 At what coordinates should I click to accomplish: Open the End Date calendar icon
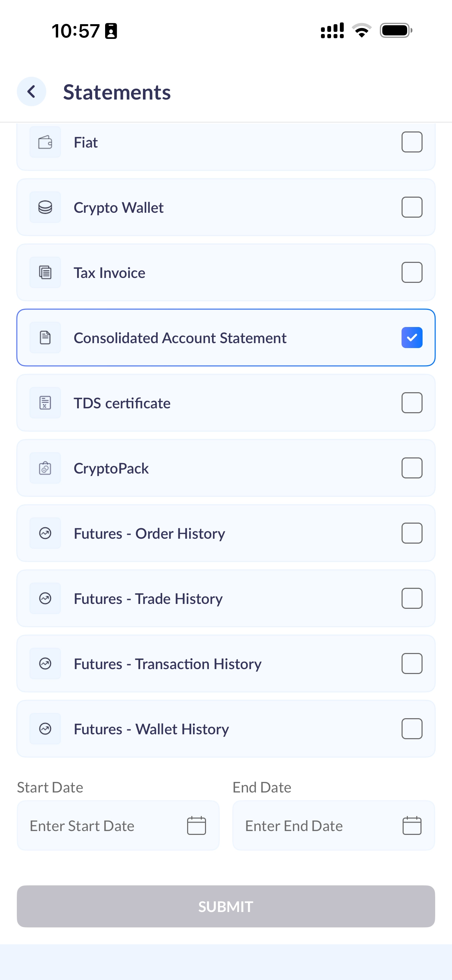coord(412,825)
